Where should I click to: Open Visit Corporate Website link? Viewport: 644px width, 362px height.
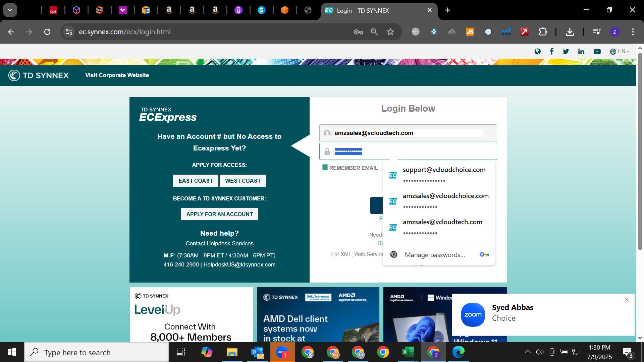117,75
